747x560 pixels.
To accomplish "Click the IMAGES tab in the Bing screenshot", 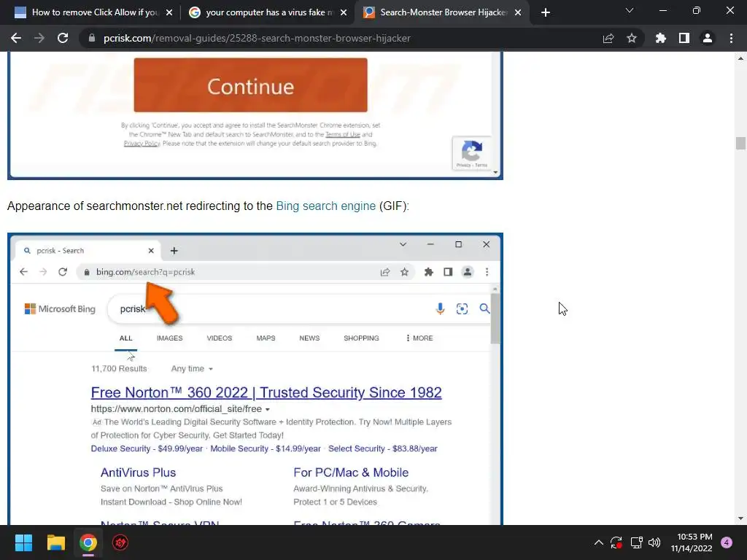I will pos(169,338).
